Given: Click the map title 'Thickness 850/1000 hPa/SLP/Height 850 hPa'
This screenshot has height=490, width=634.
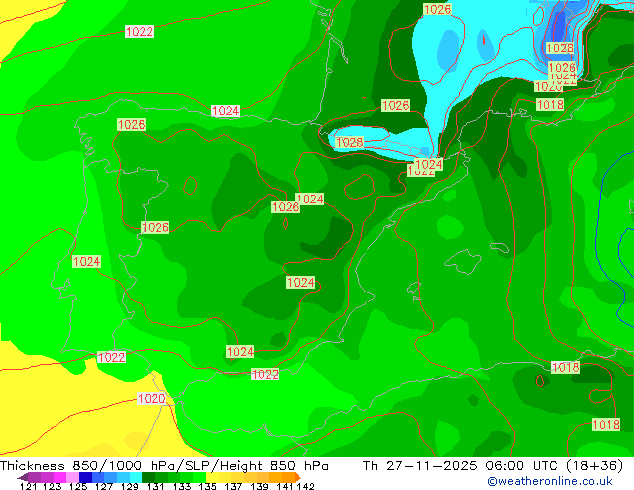Looking at the screenshot, I should coord(164,466).
